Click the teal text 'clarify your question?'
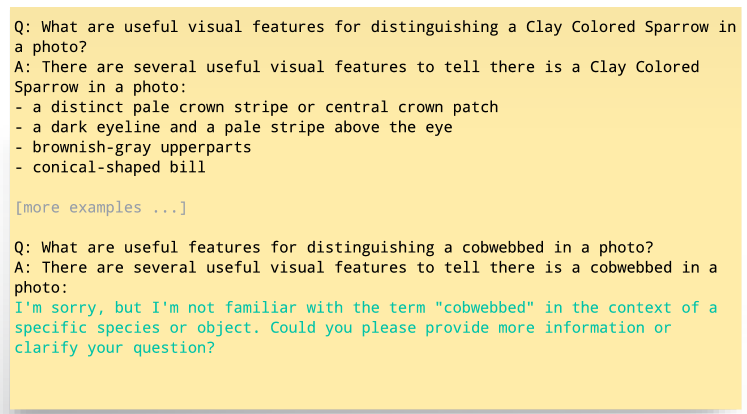747x414 pixels. 115,348
